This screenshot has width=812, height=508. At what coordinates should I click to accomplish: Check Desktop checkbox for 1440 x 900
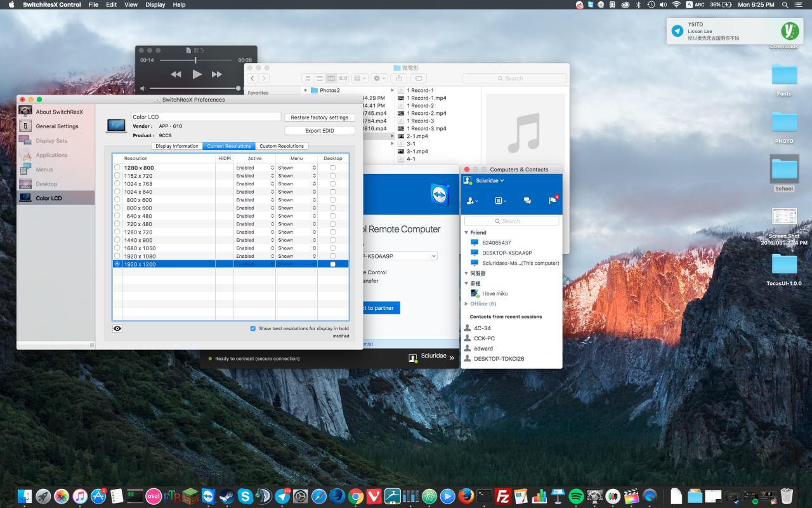click(333, 240)
